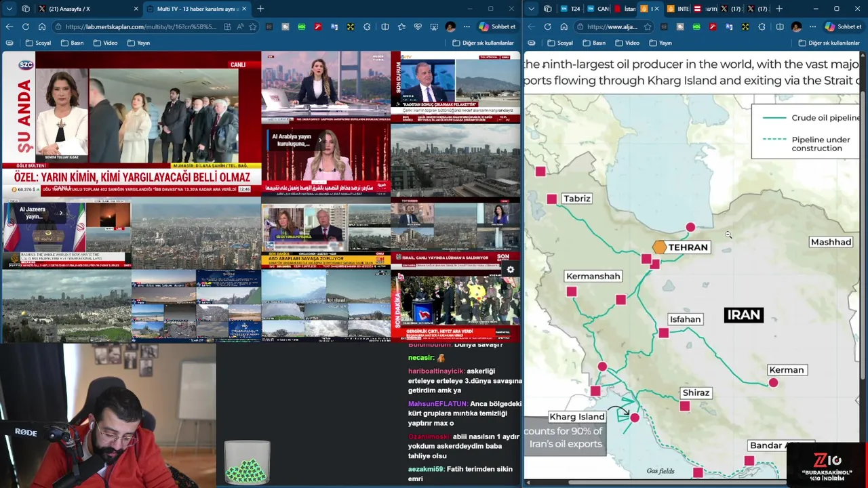
Task: Expand the Al Jazeera yayın arrow
Action: pos(61,213)
